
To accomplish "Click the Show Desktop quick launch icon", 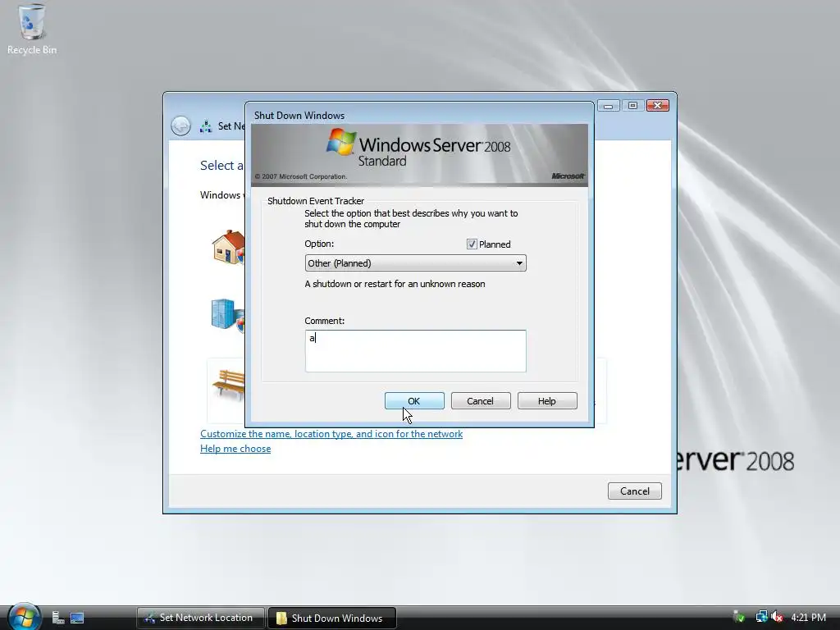I will click(x=77, y=618).
